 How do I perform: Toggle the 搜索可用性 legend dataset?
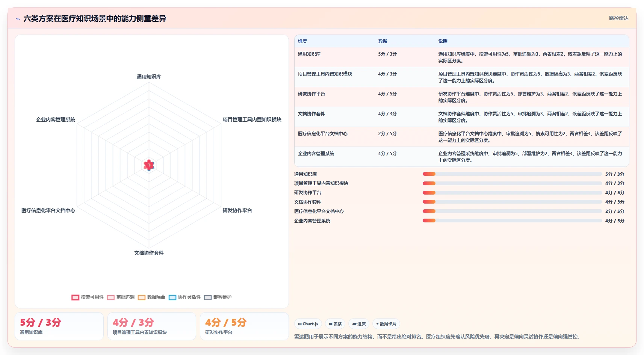click(x=88, y=297)
